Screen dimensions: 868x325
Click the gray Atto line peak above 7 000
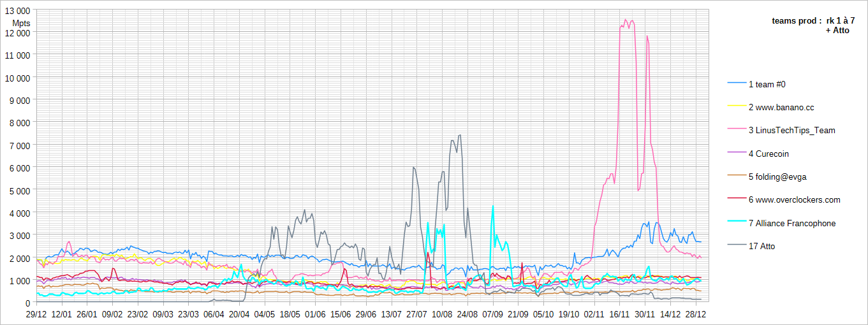[x=459, y=135]
